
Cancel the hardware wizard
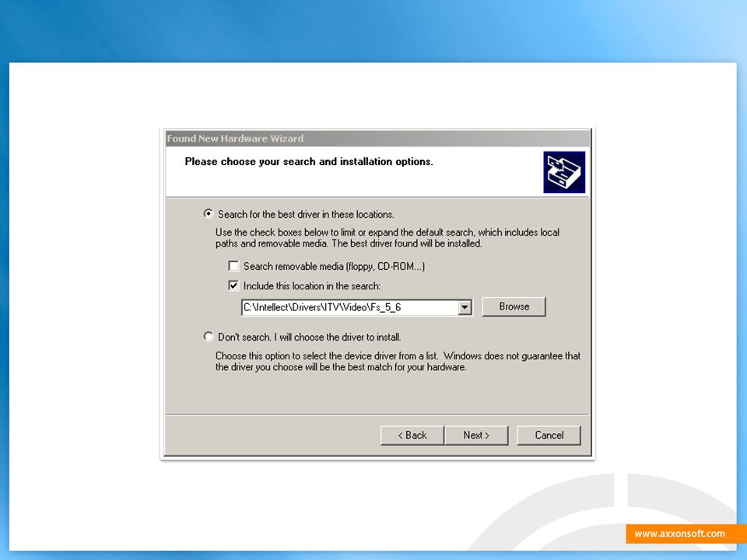point(549,436)
